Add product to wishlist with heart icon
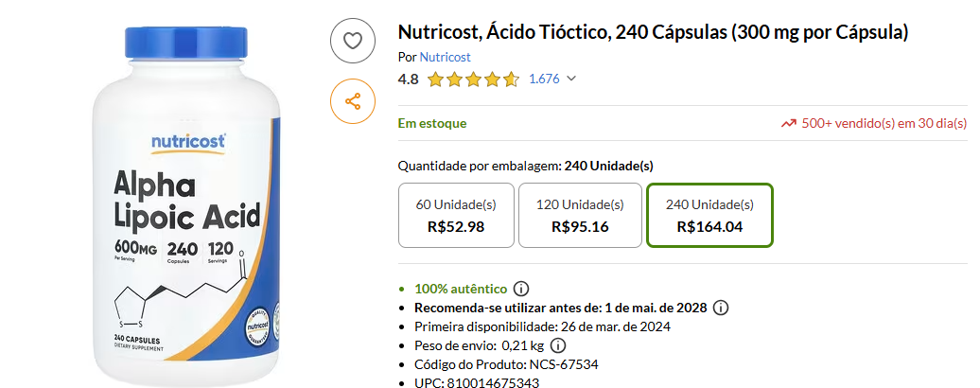 tap(353, 41)
